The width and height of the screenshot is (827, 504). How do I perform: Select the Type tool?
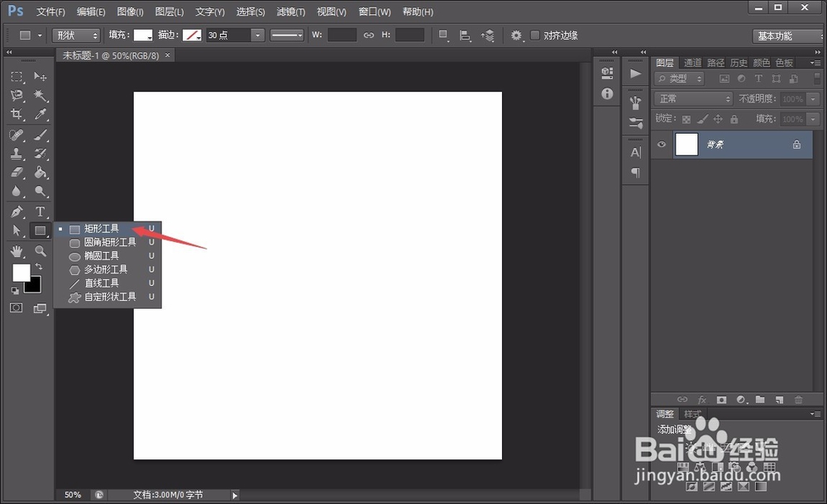[x=40, y=212]
